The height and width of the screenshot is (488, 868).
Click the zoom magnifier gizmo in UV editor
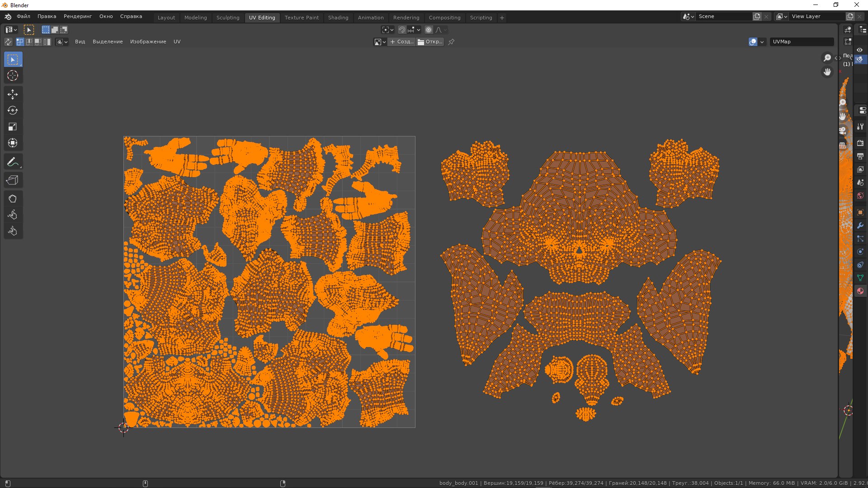tap(827, 58)
